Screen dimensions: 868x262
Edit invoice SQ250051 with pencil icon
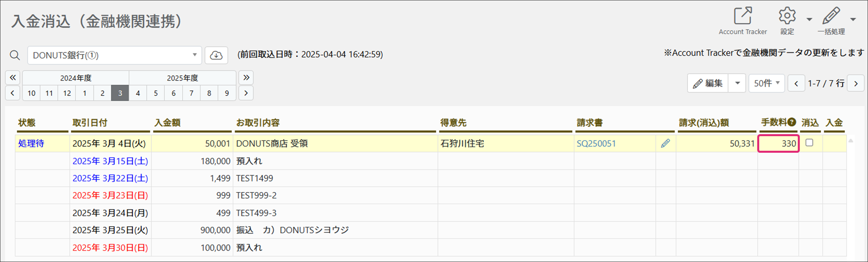tap(665, 143)
